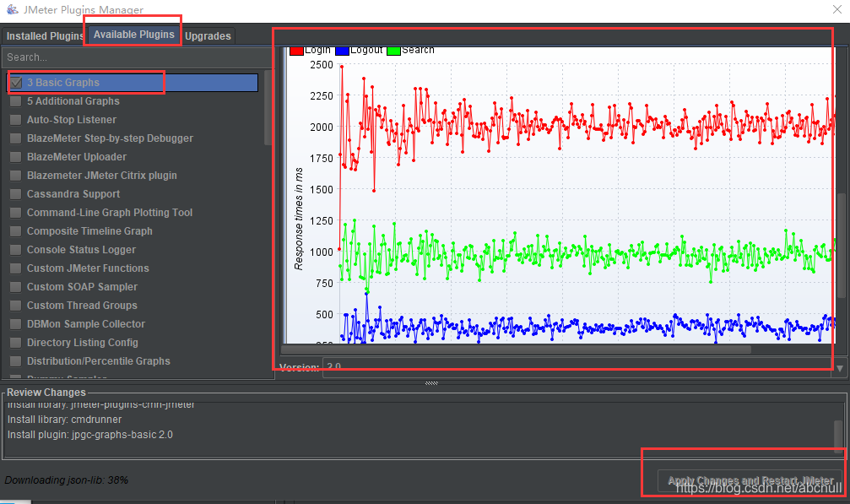Select Directory Listing Config plugin name
This screenshot has width=850, height=504.
(x=83, y=343)
